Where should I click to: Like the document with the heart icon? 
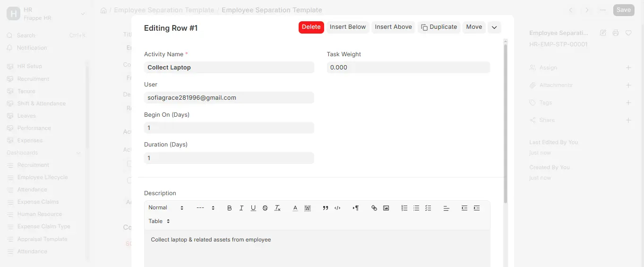[x=628, y=33]
